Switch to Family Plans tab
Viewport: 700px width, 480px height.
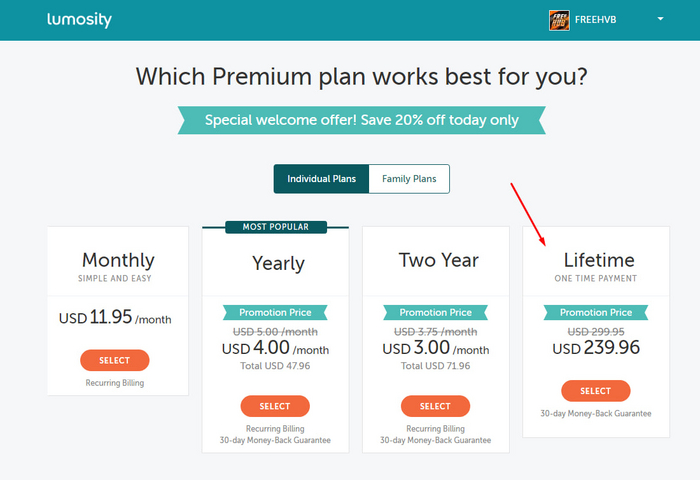coord(409,179)
